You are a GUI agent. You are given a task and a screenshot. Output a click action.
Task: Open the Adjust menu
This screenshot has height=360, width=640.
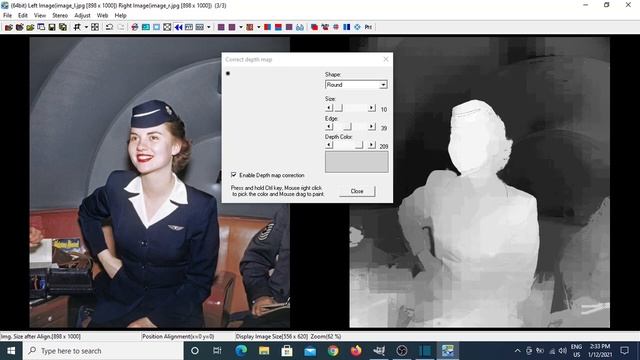click(x=82, y=16)
